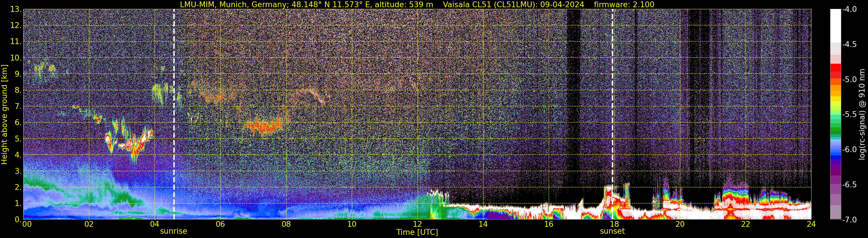Click the '02' time tick label
Screen dimensions: 868x238
click(89, 224)
